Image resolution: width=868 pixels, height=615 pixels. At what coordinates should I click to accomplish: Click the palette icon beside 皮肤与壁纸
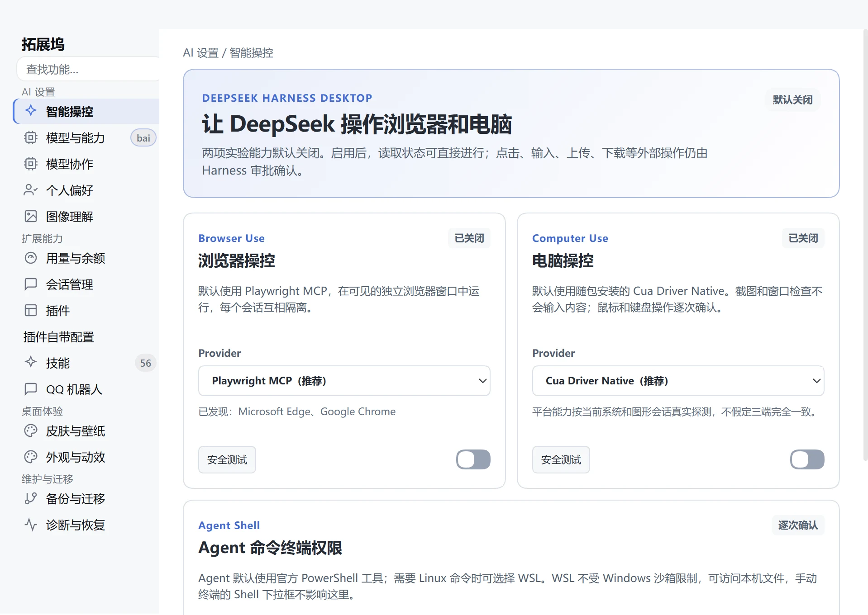click(31, 430)
